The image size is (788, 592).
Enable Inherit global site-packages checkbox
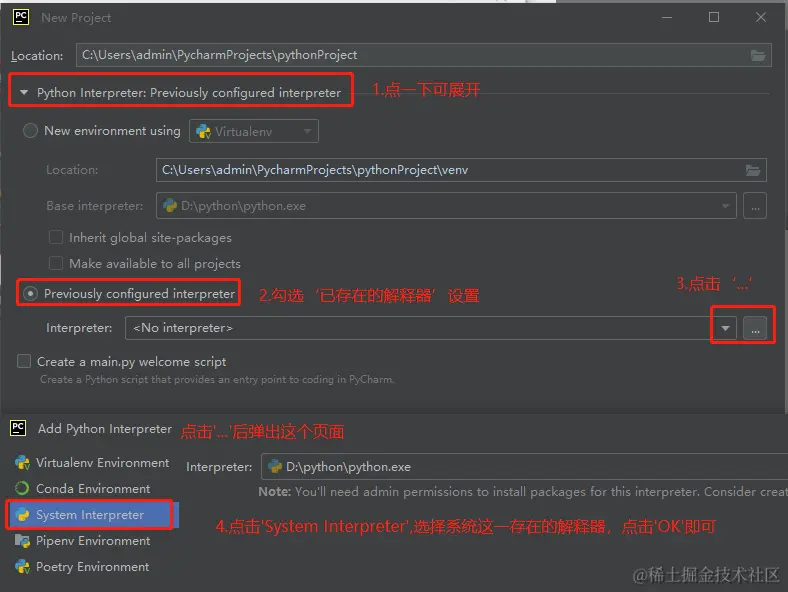point(56,237)
